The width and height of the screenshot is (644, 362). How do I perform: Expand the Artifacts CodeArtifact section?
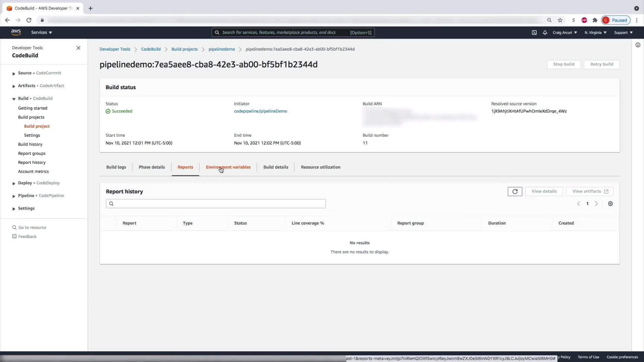click(14, 86)
